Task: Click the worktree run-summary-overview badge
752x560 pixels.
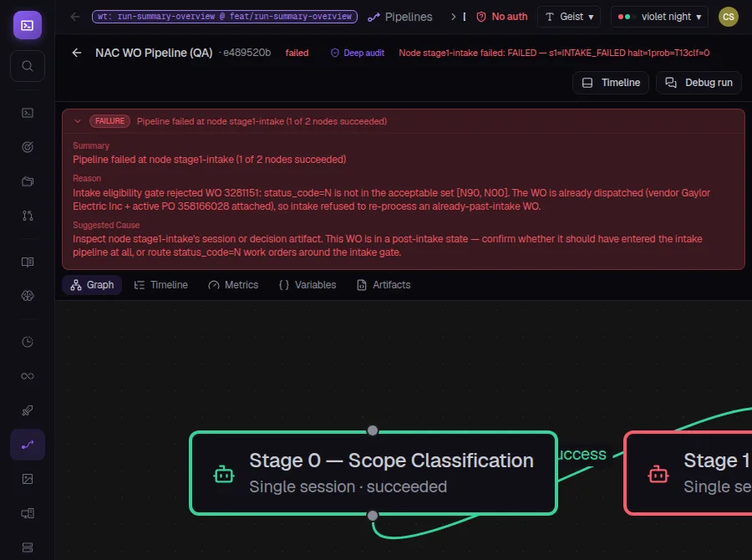Action: click(225, 17)
